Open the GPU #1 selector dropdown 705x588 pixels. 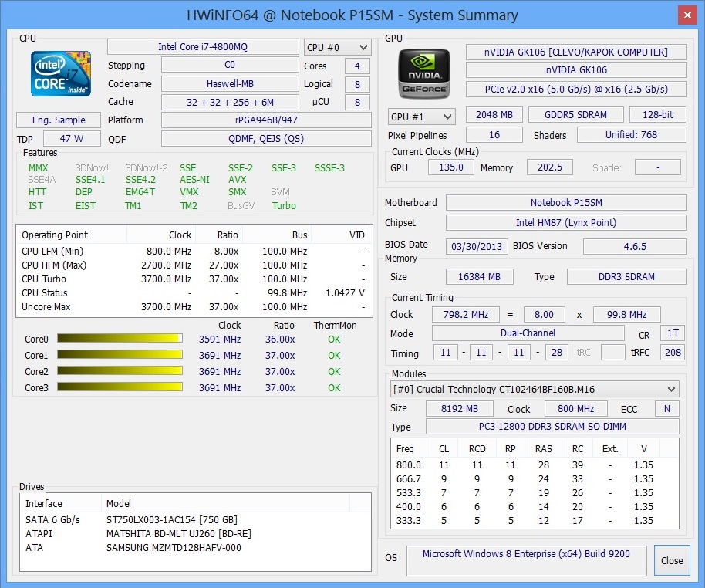421,117
